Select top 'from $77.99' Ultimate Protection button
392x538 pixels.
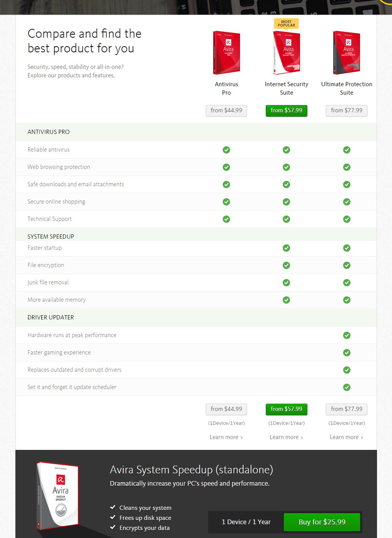(x=347, y=110)
